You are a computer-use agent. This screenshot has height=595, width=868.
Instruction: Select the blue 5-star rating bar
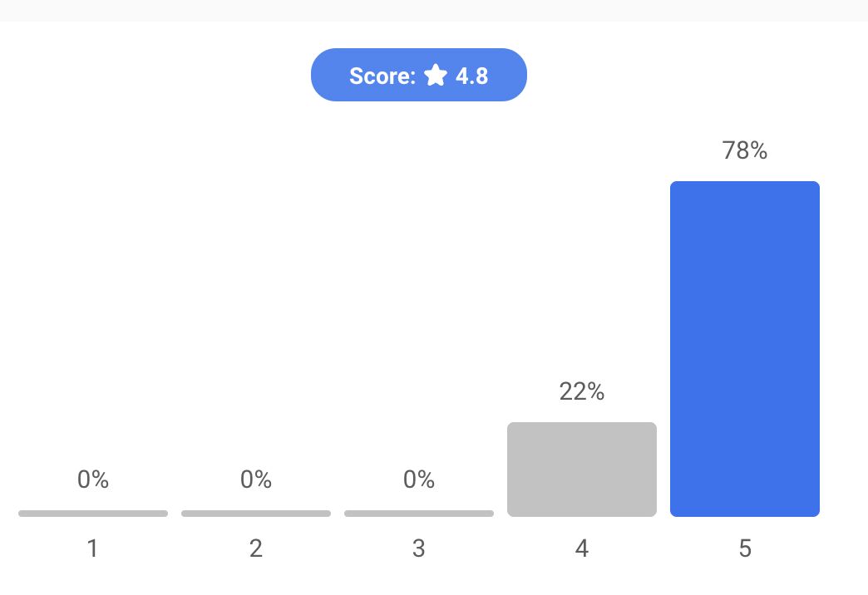coord(745,349)
